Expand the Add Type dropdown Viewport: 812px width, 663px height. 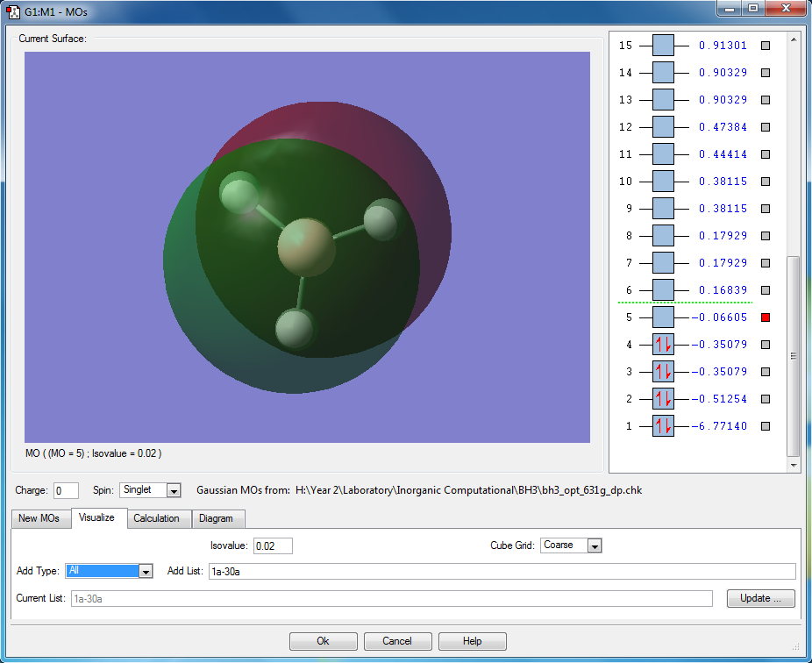point(146,571)
